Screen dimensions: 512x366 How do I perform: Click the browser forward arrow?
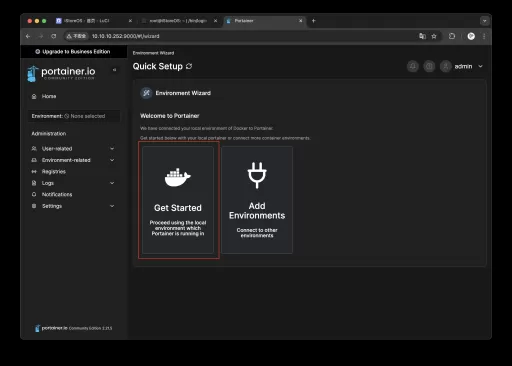[41, 36]
